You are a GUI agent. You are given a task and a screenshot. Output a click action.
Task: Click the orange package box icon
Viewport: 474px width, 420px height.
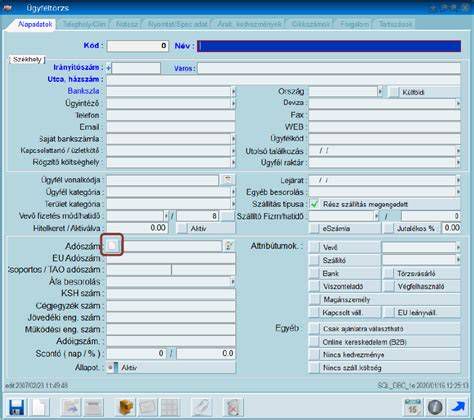click(126, 407)
